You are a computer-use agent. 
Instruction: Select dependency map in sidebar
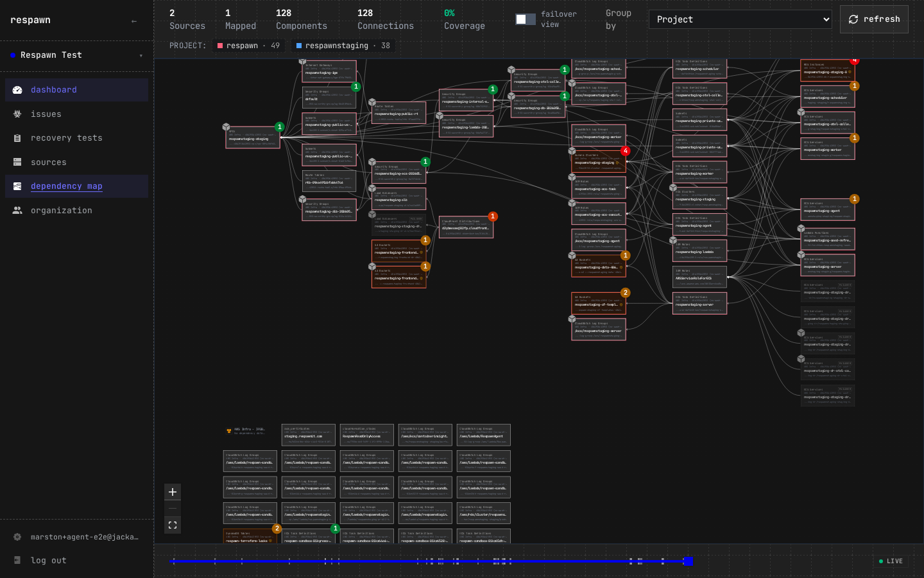click(x=76, y=186)
